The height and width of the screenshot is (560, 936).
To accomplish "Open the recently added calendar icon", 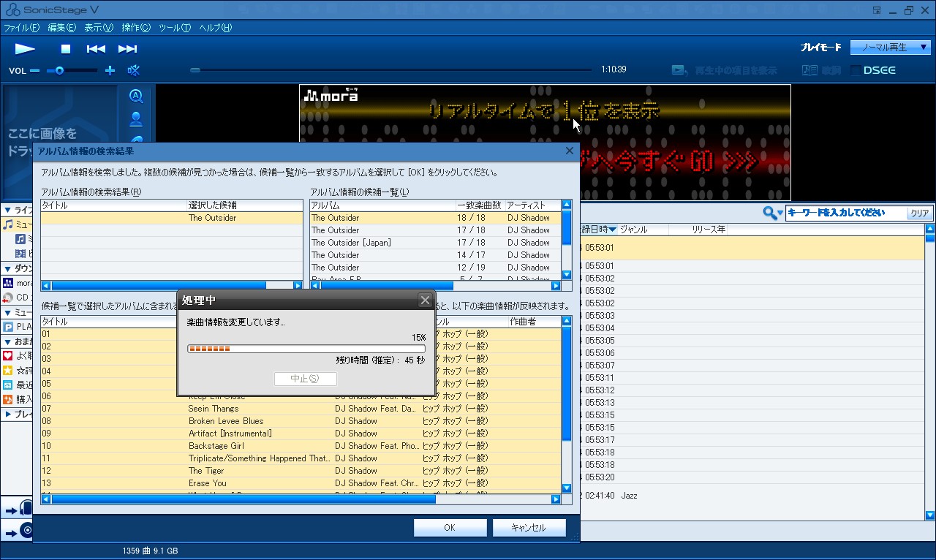I will coord(8,385).
